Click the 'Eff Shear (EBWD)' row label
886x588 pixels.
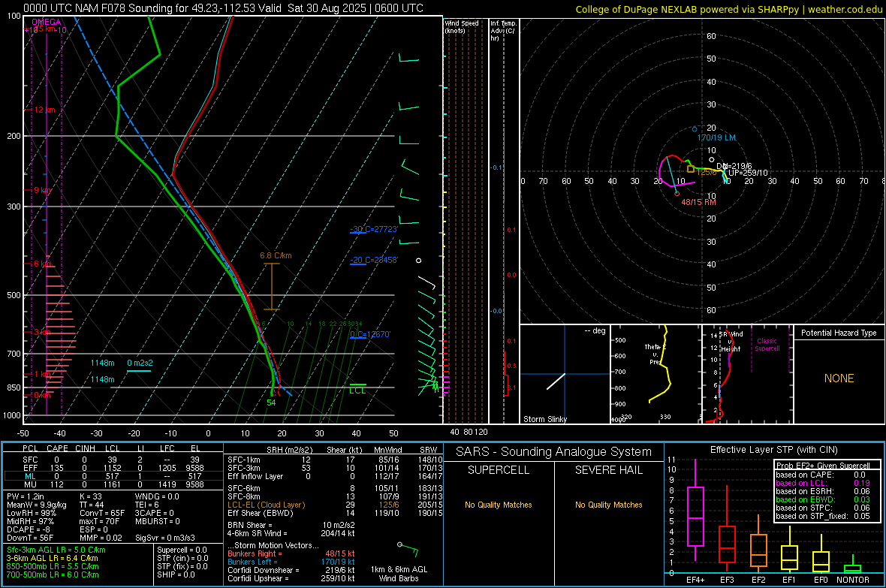point(261,514)
